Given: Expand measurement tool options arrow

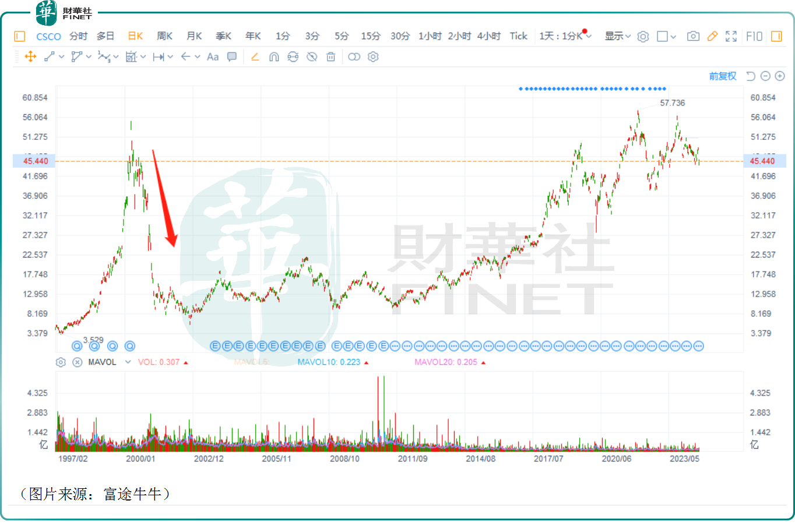Looking at the screenshot, I should 143,57.
